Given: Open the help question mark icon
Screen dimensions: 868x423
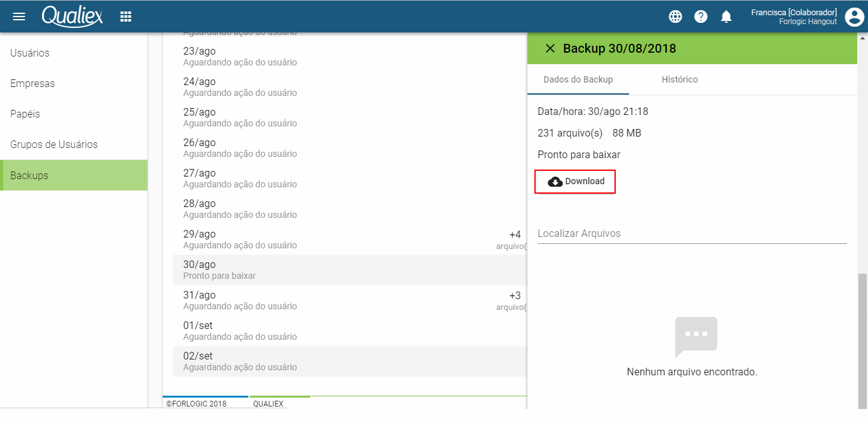Looking at the screenshot, I should tap(701, 17).
